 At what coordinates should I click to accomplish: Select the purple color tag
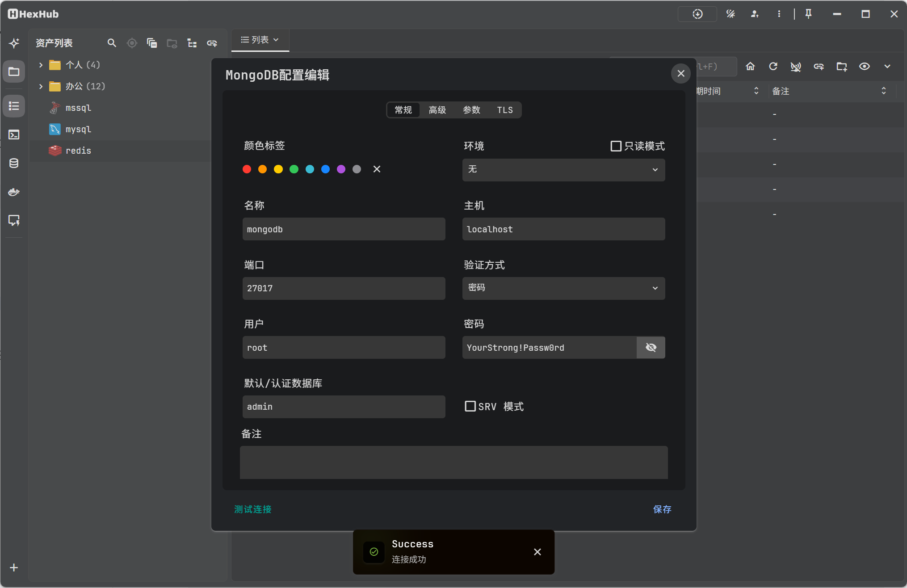coord(341,169)
